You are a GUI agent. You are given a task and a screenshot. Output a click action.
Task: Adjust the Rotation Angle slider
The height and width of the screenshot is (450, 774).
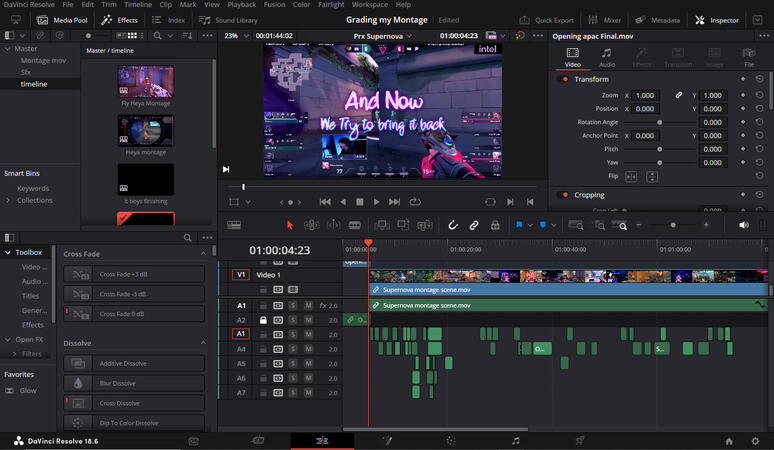pos(659,122)
